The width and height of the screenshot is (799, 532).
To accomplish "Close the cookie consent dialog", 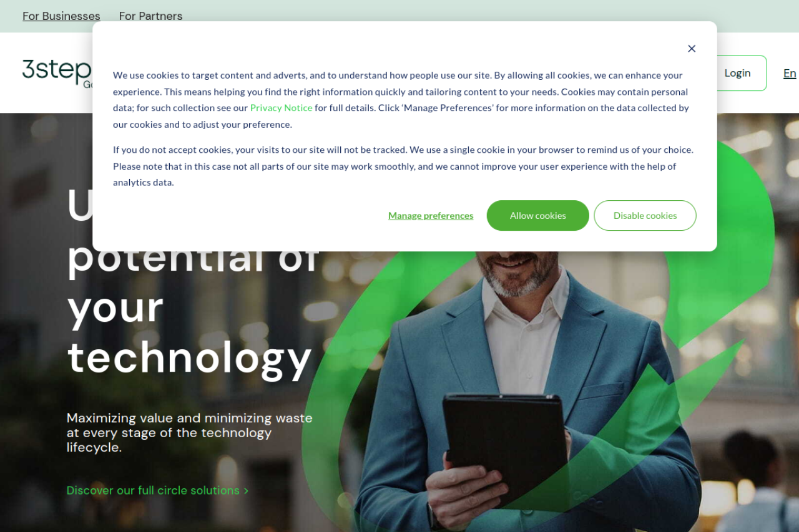I will coord(691,49).
